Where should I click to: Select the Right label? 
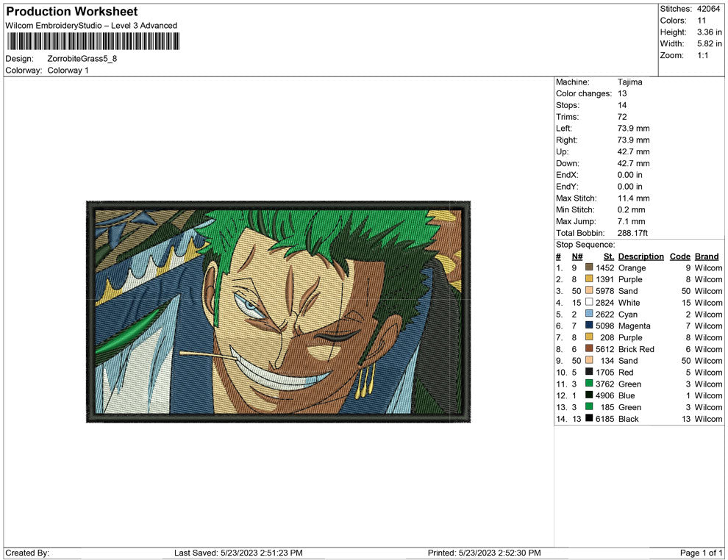pyautogui.click(x=567, y=140)
